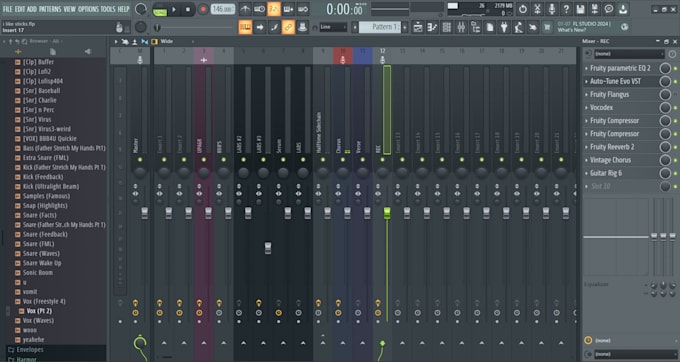Disable the Vocodex effect slot LED
Screen dimensions: 680x362
click(x=675, y=108)
